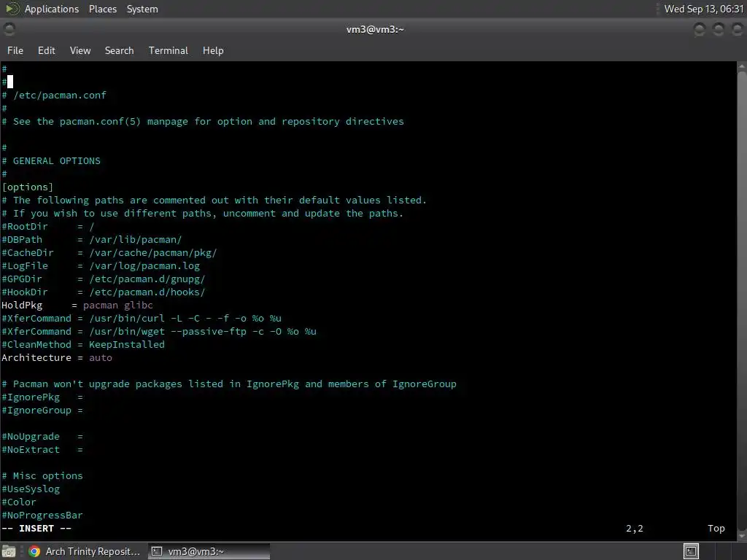Click the '#DBPath' line
The width and height of the screenshot is (747, 560).
tap(91, 239)
